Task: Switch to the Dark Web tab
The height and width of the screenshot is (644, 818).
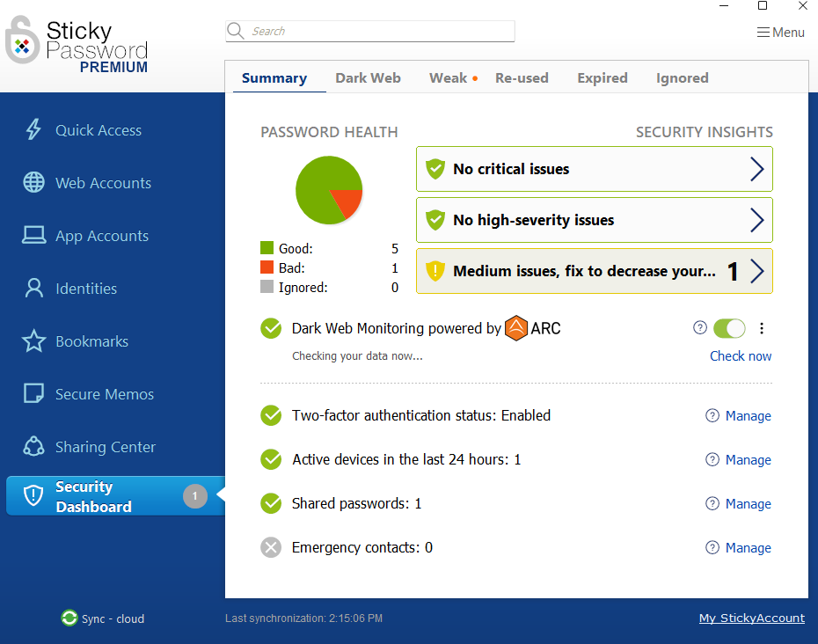Action: click(x=368, y=77)
